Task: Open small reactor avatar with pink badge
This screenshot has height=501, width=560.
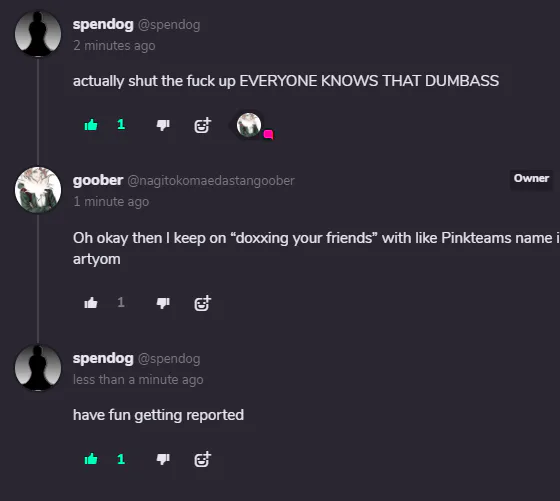Action: coord(249,125)
